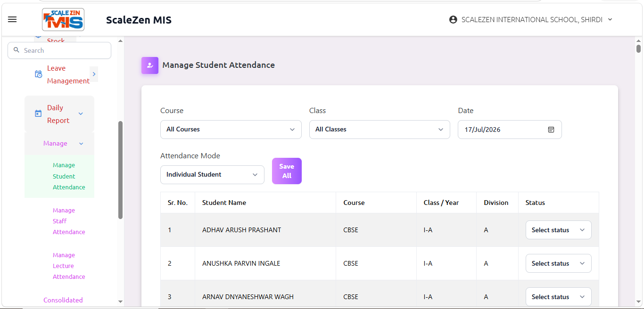The image size is (644, 309).
Task: Click the Daily Report calendar icon
Action: [x=38, y=114]
